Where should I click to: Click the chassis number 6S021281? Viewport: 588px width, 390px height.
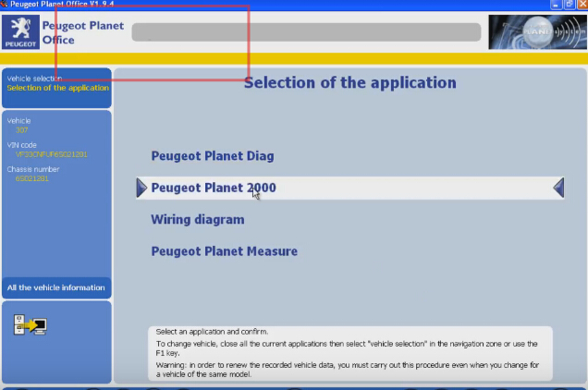31,178
